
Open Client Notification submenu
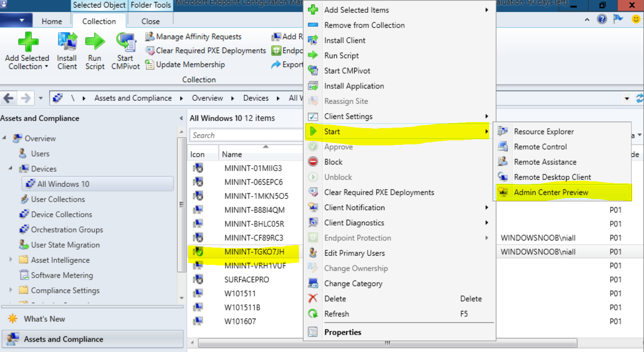click(399, 207)
